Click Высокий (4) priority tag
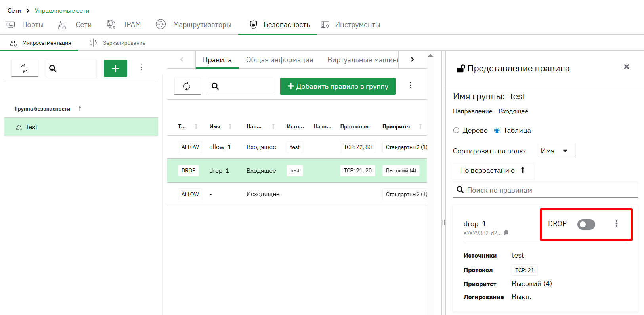The width and height of the screenshot is (644, 315). (401, 170)
